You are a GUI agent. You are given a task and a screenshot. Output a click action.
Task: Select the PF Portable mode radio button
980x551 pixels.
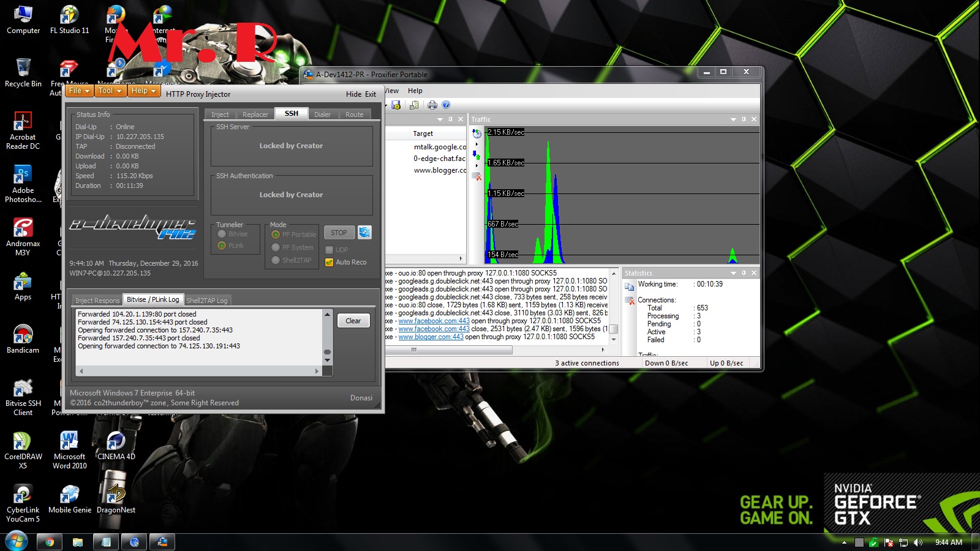[x=276, y=234]
